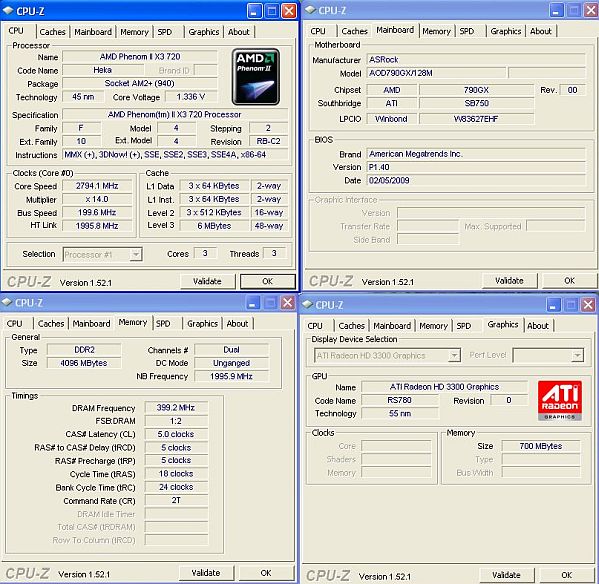Open Memory tab in CPU window

(x=134, y=32)
